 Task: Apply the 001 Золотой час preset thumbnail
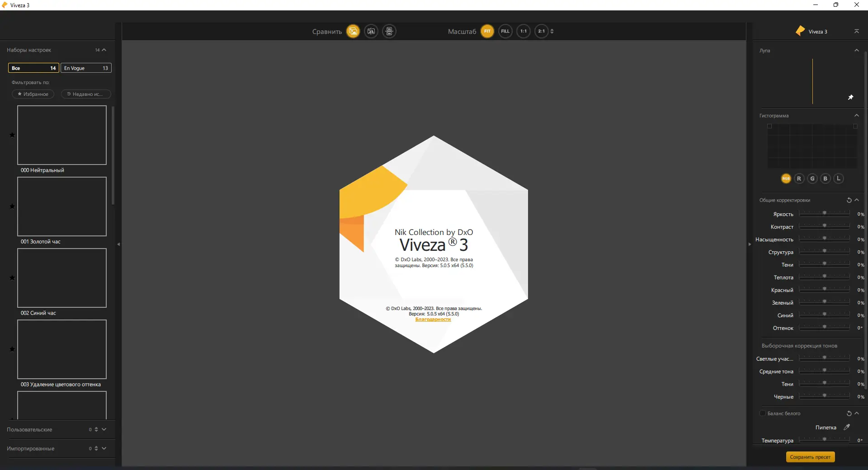[x=62, y=207]
